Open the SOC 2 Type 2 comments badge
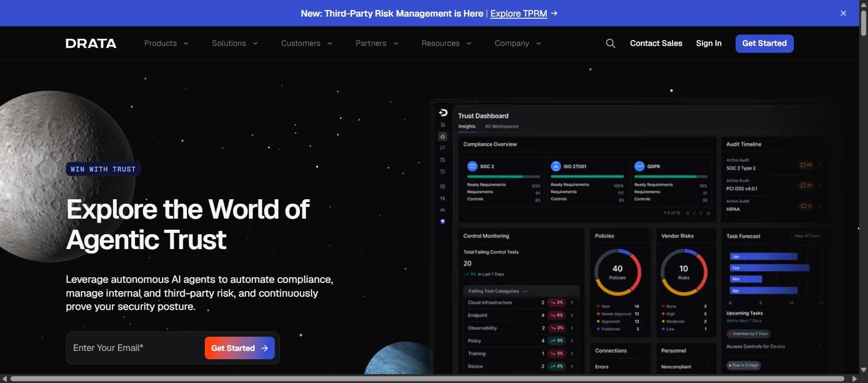Screen dimensions: 868x383 [805, 165]
